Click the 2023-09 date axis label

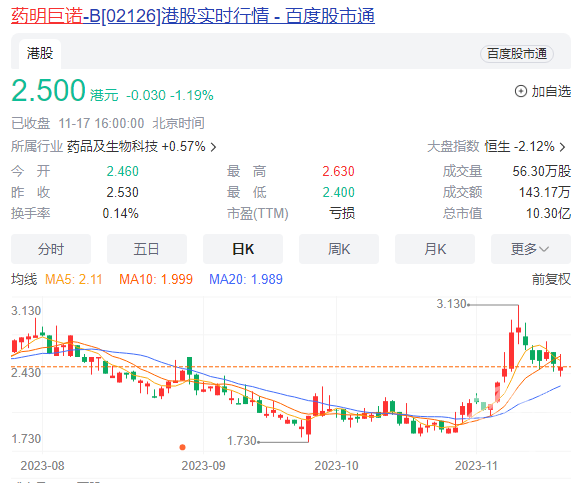click(203, 466)
